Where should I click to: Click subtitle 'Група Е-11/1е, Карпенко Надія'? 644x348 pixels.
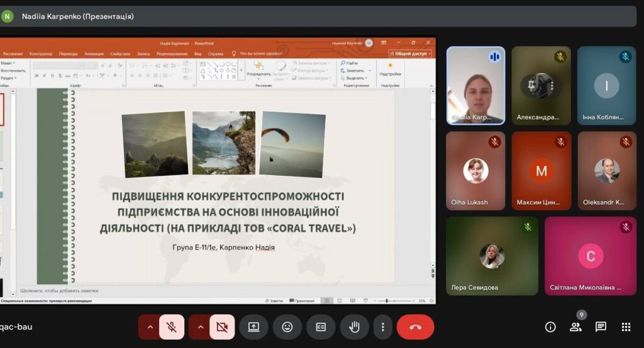click(x=224, y=247)
